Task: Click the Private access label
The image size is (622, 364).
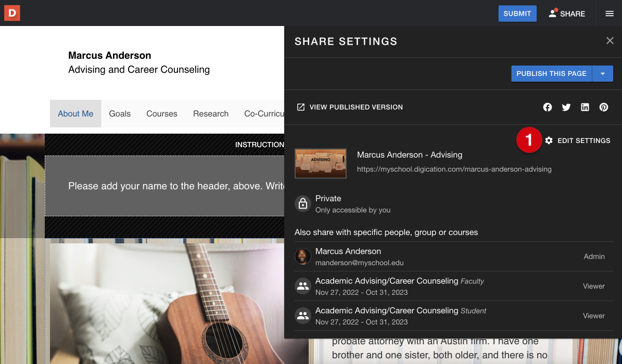Action: pyautogui.click(x=328, y=198)
